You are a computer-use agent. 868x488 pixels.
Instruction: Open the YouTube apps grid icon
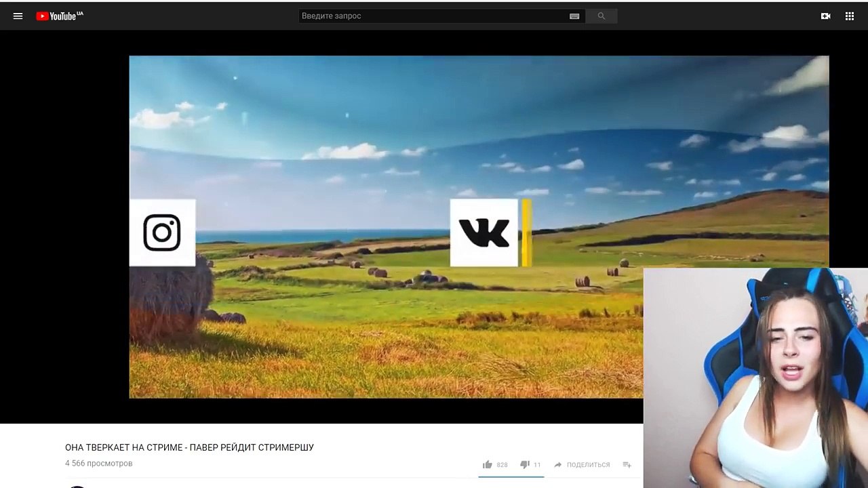click(x=850, y=16)
